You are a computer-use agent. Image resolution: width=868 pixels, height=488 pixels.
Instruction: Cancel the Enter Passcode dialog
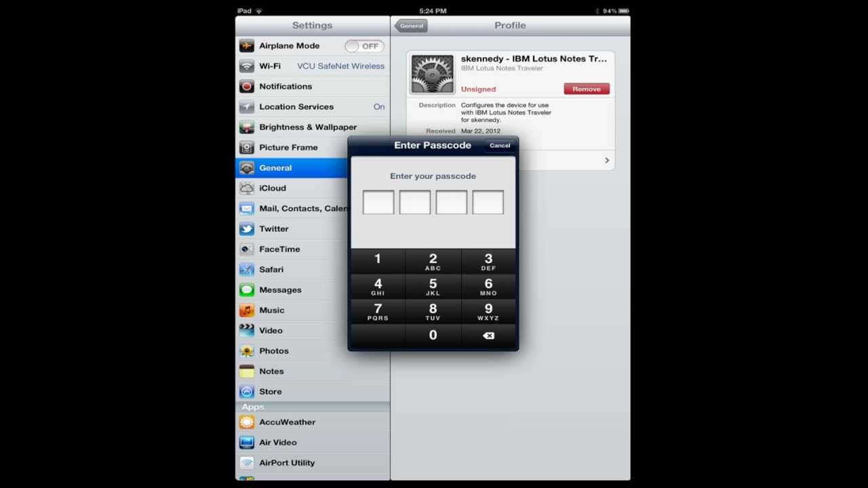(x=500, y=146)
